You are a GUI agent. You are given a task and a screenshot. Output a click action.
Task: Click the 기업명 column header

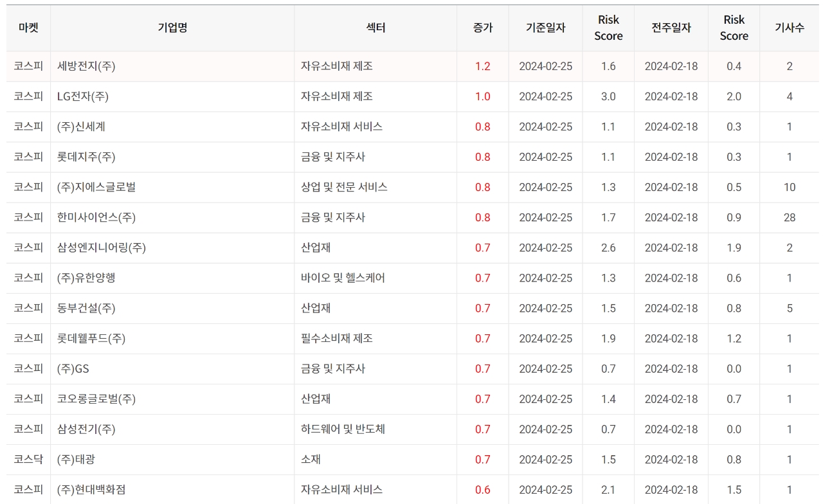(x=172, y=28)
